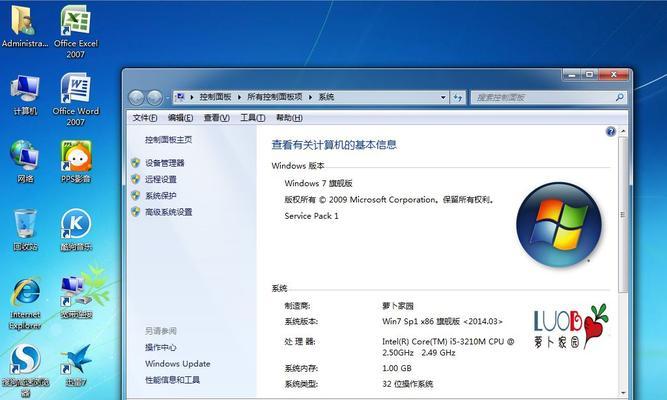Open recent pages dropdown next to Forward

coord(167,98)
